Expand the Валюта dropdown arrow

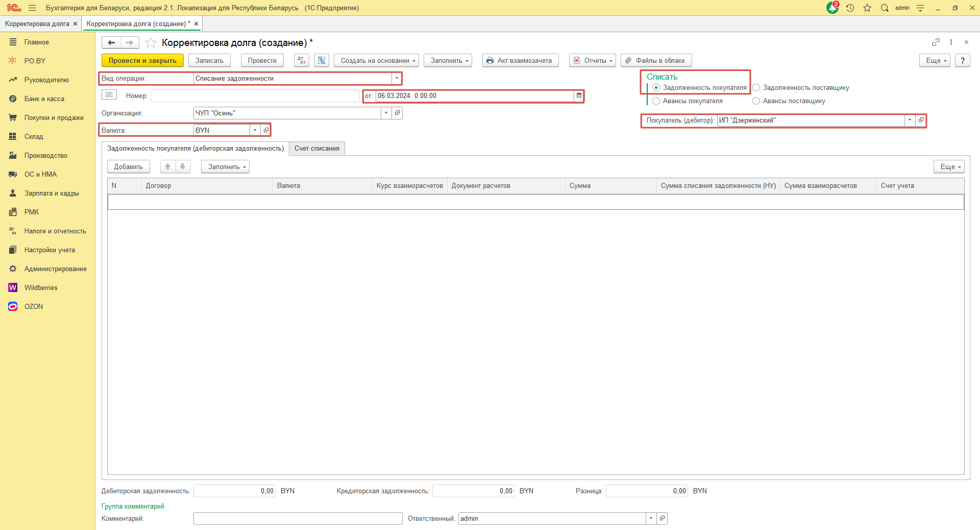click(255, 130)
